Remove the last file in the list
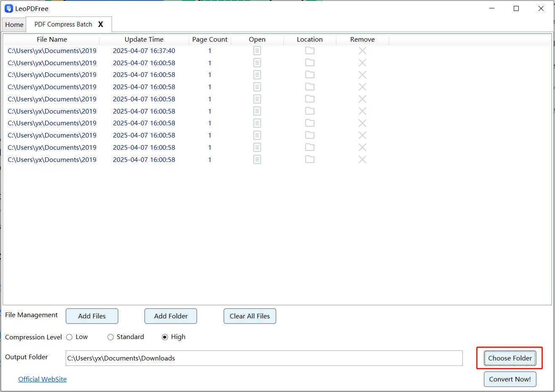The width and height of the screenshot is (555, 392). (362, 160)
